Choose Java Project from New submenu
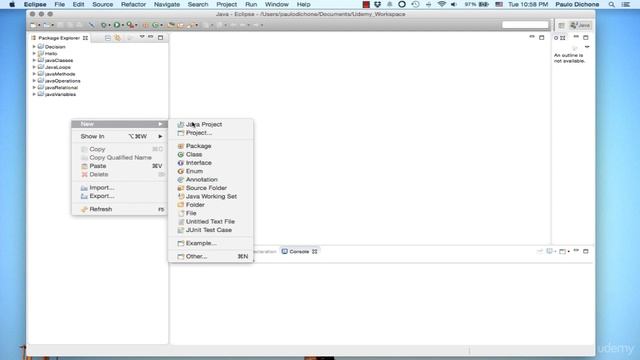 (x=211, y=124)
